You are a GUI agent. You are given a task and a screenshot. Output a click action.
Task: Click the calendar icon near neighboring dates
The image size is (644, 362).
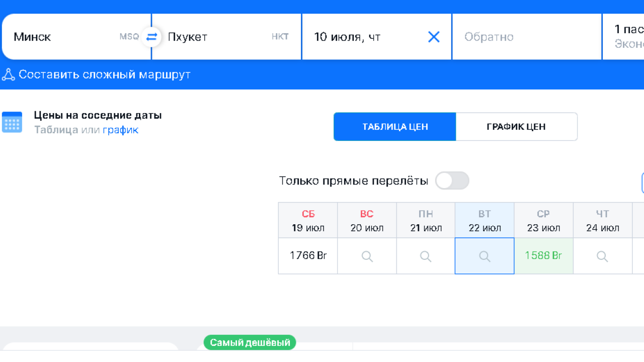pos(12,122)
